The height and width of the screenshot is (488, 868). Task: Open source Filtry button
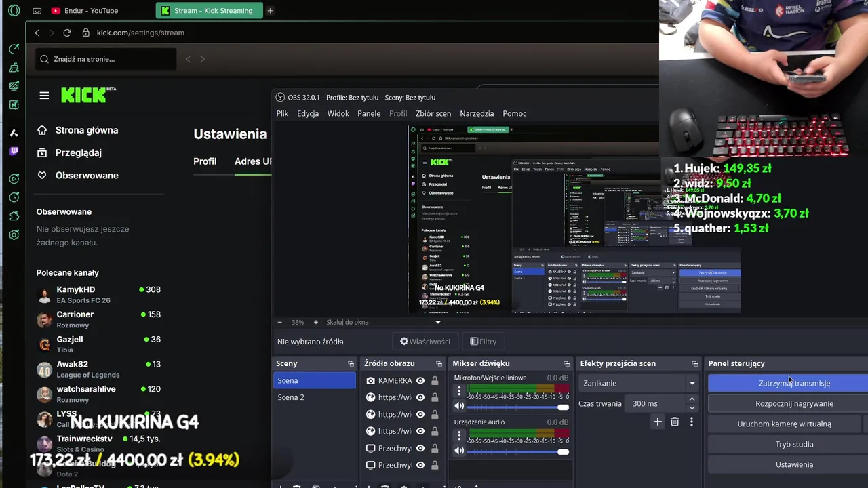click(483, 342)
